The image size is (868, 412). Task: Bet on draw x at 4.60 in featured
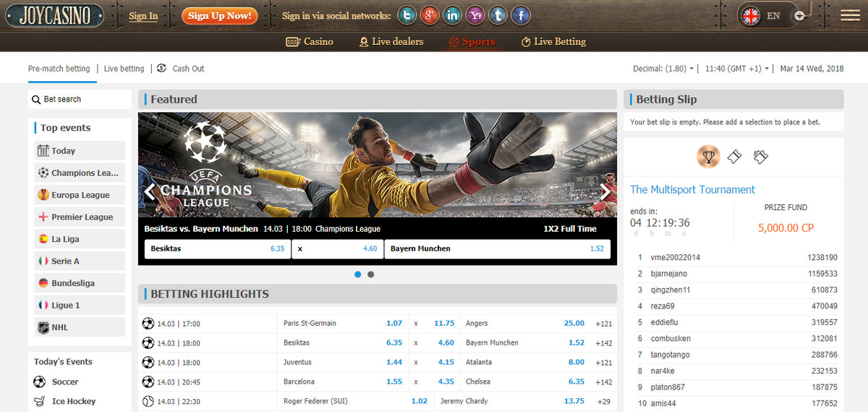click(338, 249)
